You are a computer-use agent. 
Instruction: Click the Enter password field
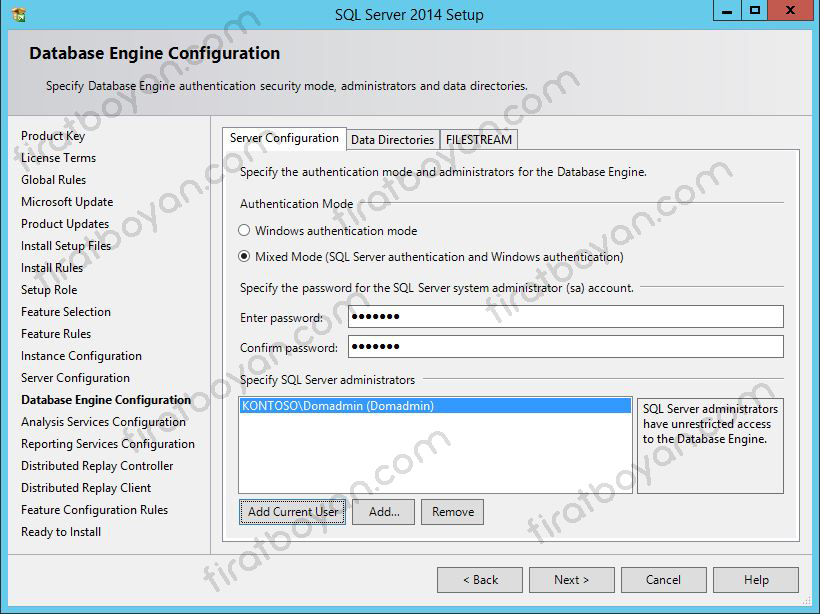(x=566, y=316)
